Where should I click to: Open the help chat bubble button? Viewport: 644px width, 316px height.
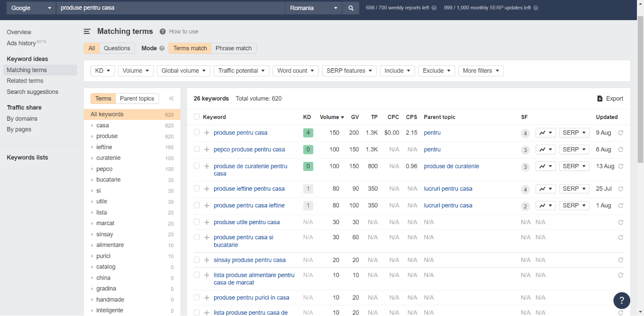(622, 300)
